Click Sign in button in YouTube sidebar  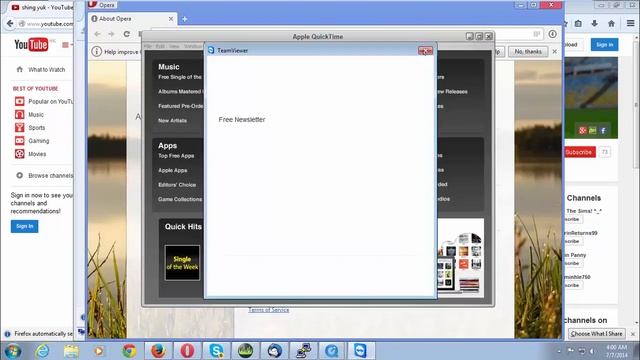(x=24, y=226)
